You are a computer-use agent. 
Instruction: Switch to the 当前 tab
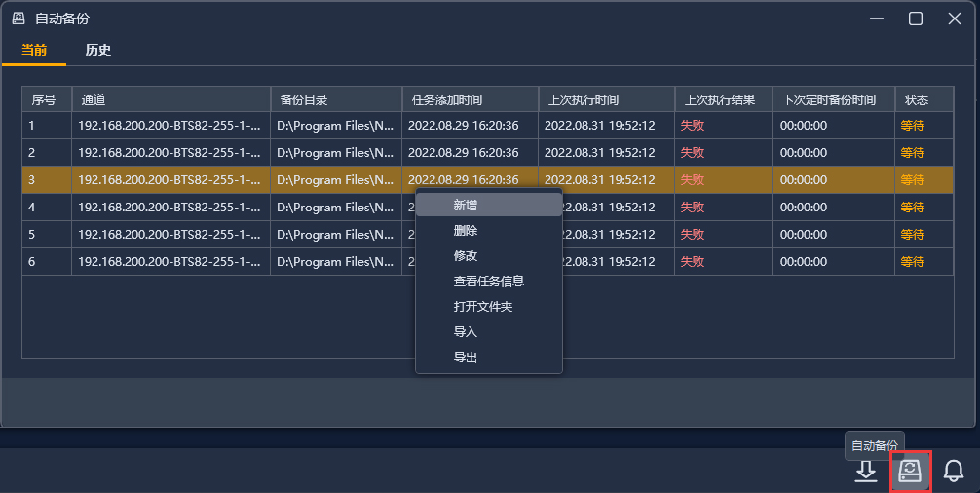coord(34,50)
